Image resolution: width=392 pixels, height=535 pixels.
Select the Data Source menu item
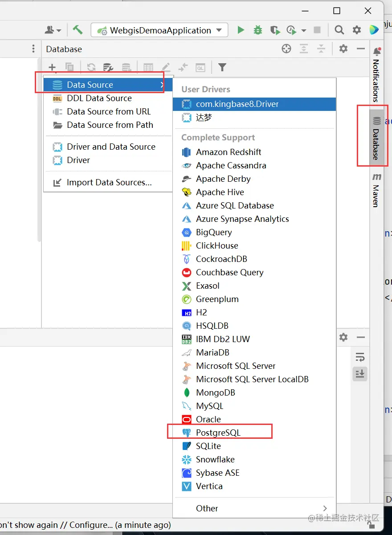(108, 85)
